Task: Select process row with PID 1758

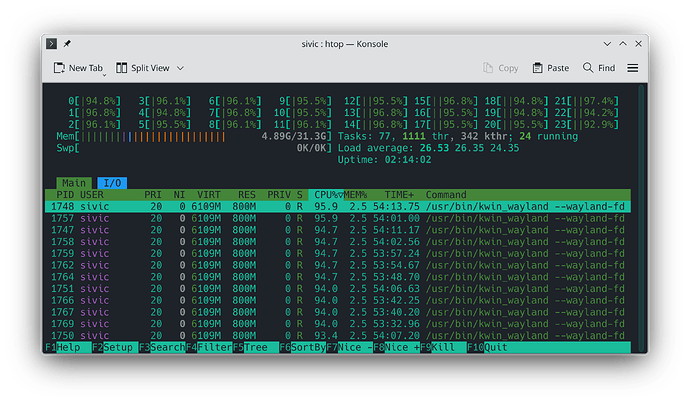Action: point(338,242)
